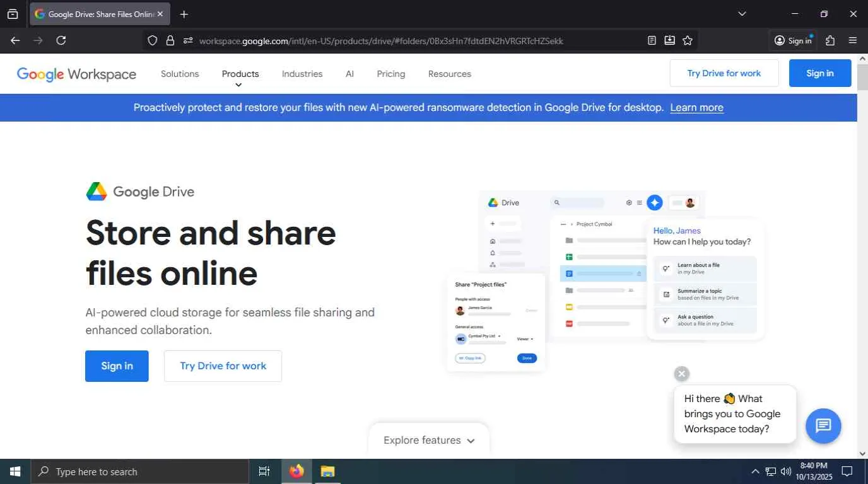Open the blue chat assistant button
Viewport: 868px width, 484px height.
point(823,426)
